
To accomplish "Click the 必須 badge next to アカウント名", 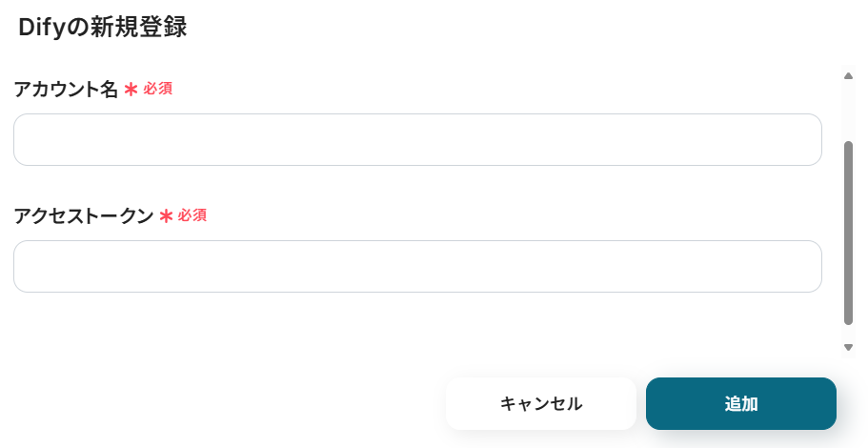I will pyautogui.click(x=158, y=90).
